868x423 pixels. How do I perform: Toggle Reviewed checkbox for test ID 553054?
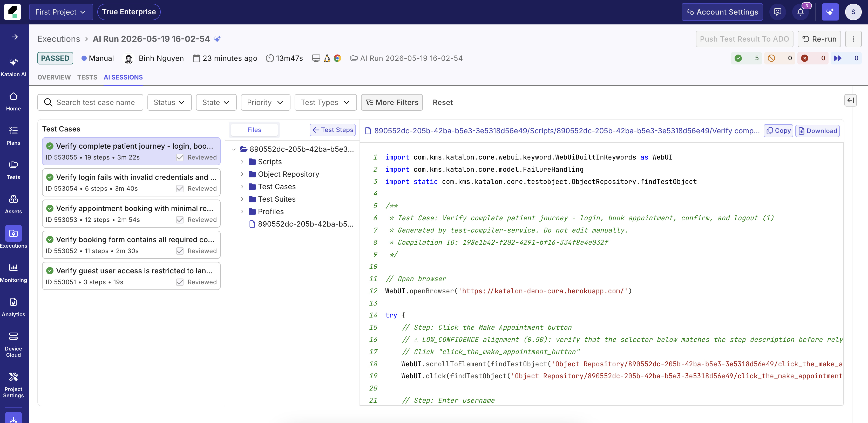[180, 189]
